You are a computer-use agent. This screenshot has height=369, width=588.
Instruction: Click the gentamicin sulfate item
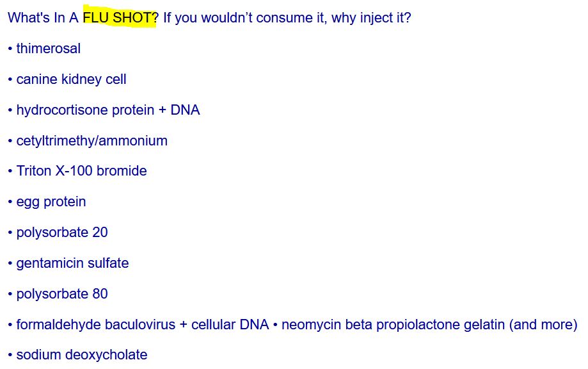[72, 263]
